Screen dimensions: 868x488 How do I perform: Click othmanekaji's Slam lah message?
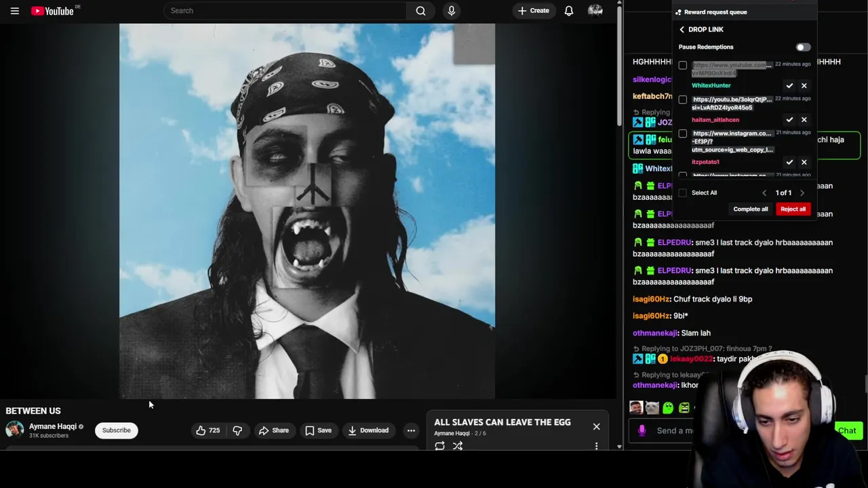coord(671,333)
